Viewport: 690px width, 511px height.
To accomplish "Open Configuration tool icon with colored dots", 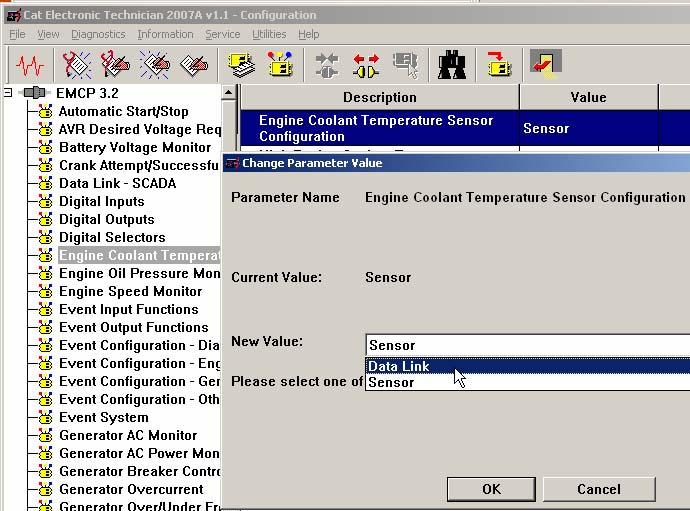I will 280,65.
